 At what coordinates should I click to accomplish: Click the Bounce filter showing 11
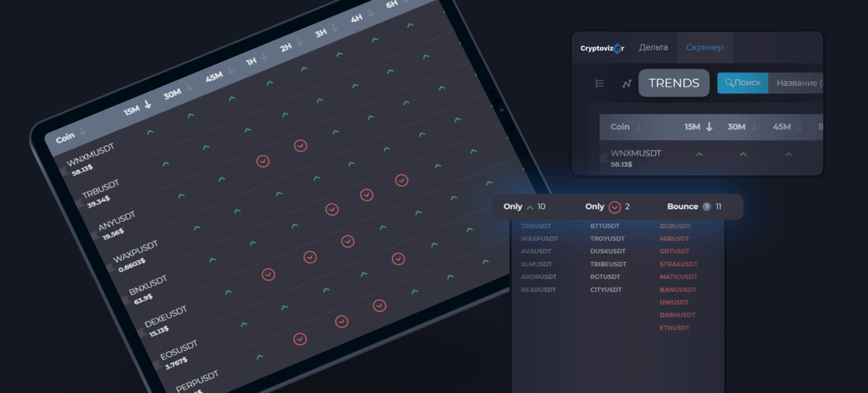694,207
